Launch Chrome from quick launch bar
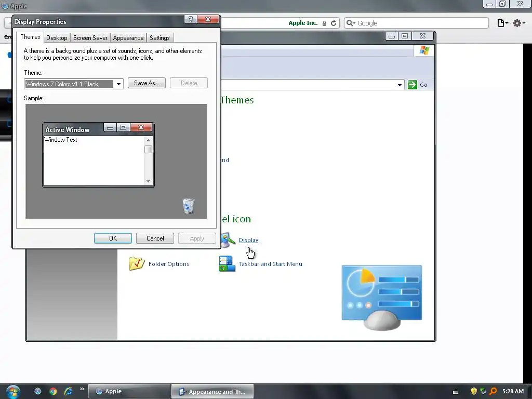532x399 pixels. pos(53,391)
